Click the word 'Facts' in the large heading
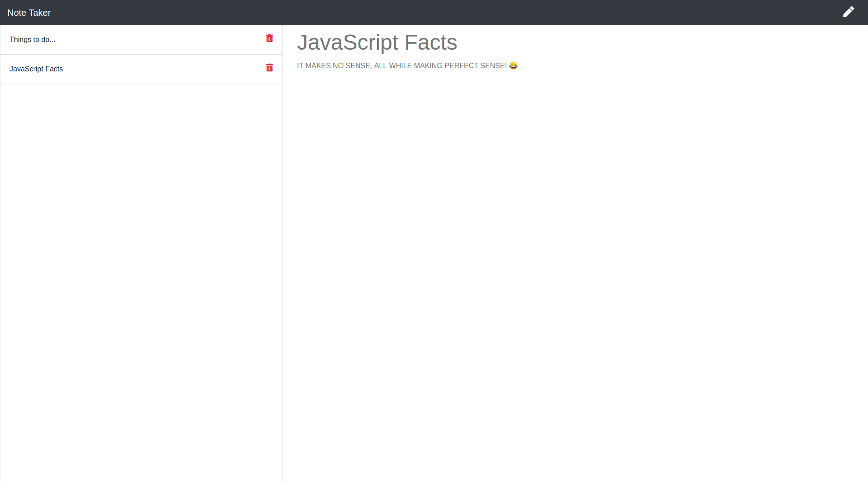This screenshot has height=488, width=868. coord(430,42)
